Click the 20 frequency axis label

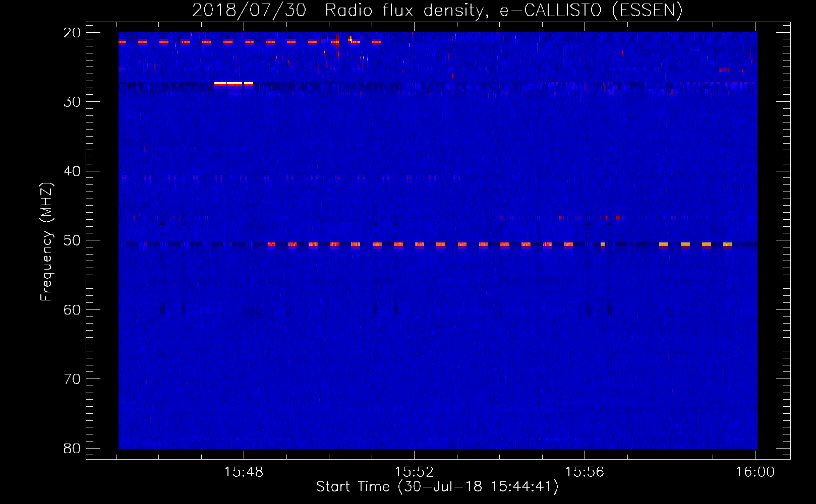tap(72, 33)
